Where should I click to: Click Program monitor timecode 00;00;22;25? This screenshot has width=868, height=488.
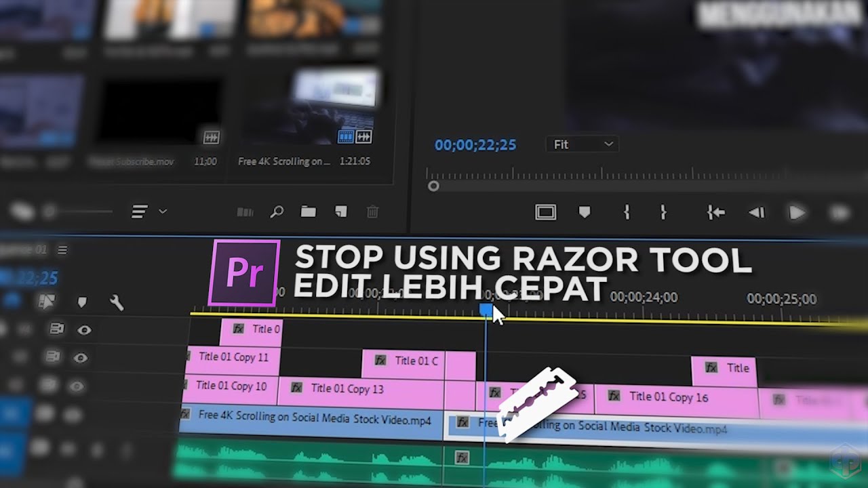click(x=475, y=145)
